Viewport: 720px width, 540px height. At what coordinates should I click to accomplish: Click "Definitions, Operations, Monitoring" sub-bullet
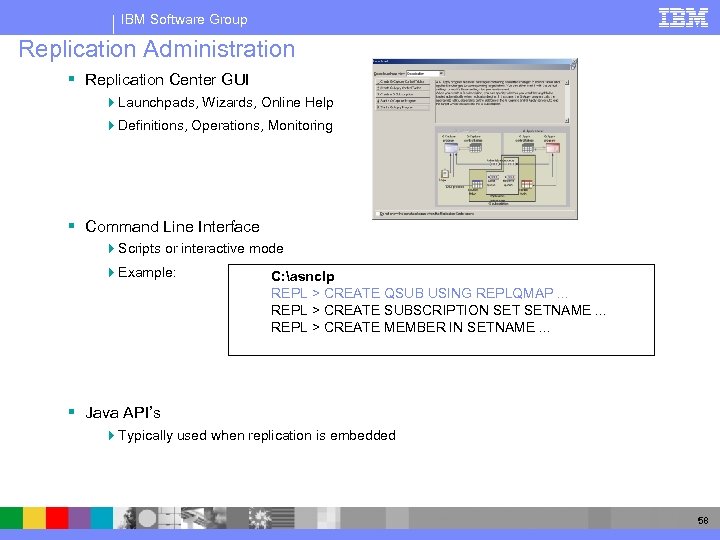tap(225, 125)
